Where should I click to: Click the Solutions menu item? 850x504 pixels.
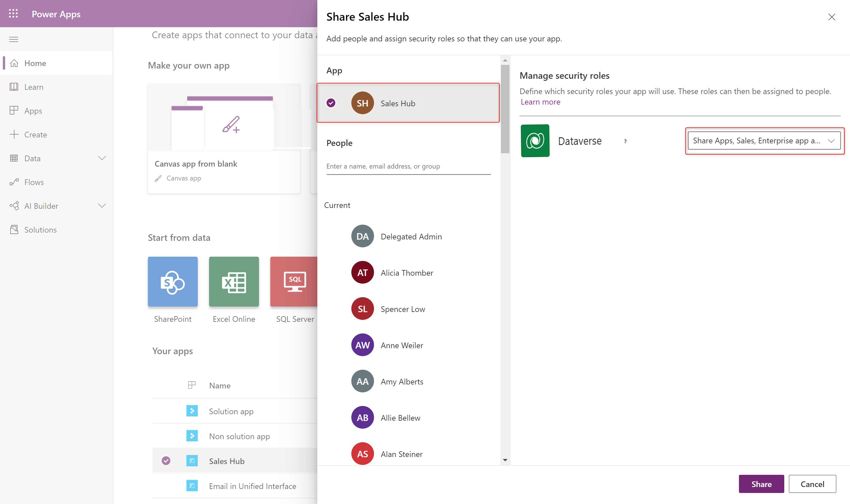coord(40,229)
